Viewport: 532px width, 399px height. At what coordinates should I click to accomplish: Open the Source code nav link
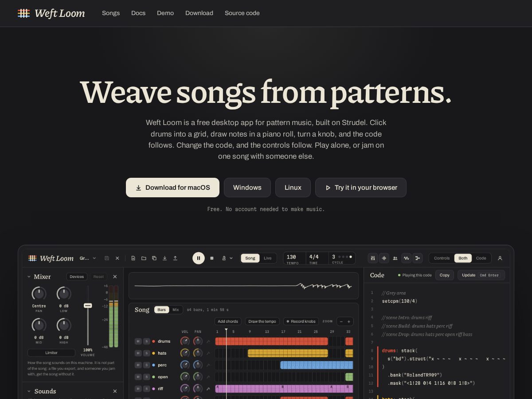(x=242, y=13)
